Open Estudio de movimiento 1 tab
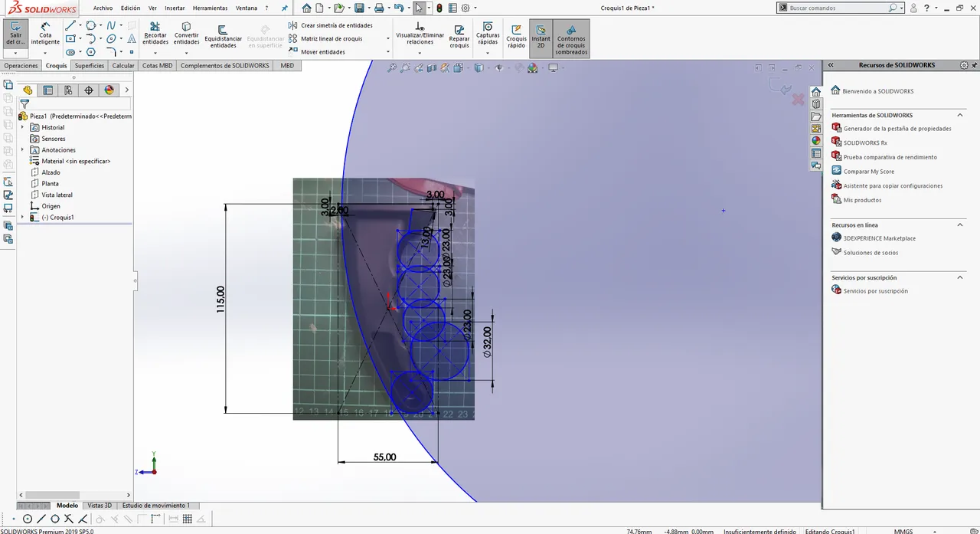The height and width of the screenshot is (534, 980). [156, 506]
